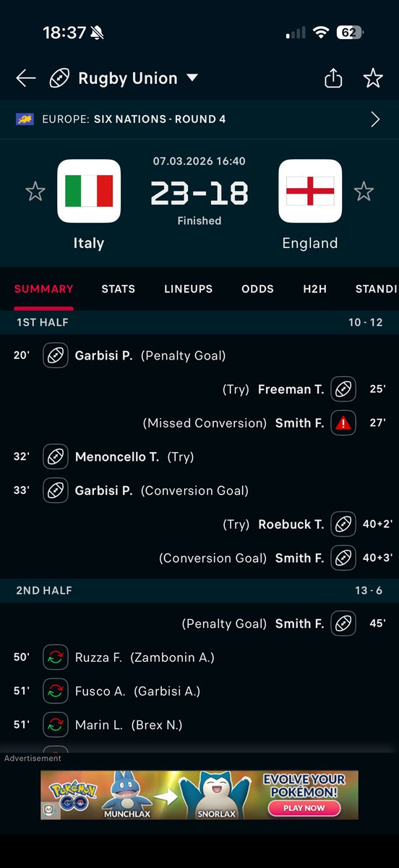Switch to the LINEUPS tab
Image resolution: width=399 pixels, height=868 pixels.
pyautogui.click(x=189, y=289)
